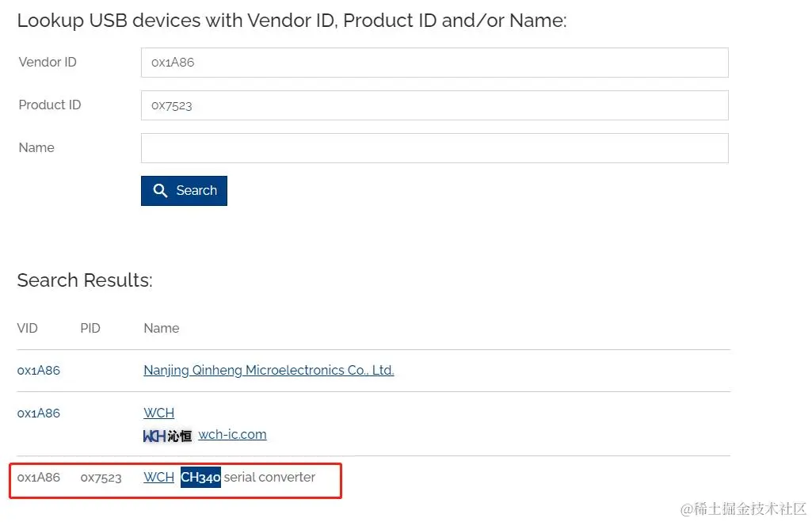The width and height of the screenshot is (812, 522).
Task: Click the Name column header
Action: [x=162, y=328]
